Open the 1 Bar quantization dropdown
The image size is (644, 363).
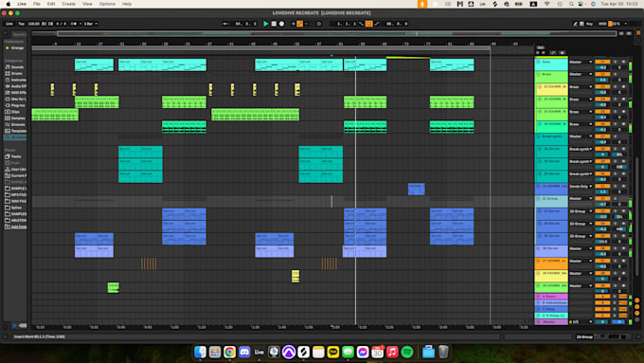tap(91, 24)
